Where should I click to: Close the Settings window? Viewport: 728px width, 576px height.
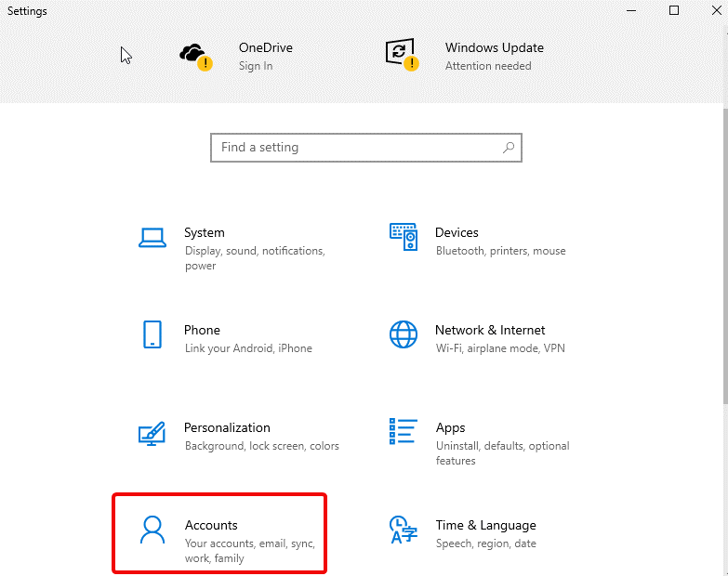[717, 10]
